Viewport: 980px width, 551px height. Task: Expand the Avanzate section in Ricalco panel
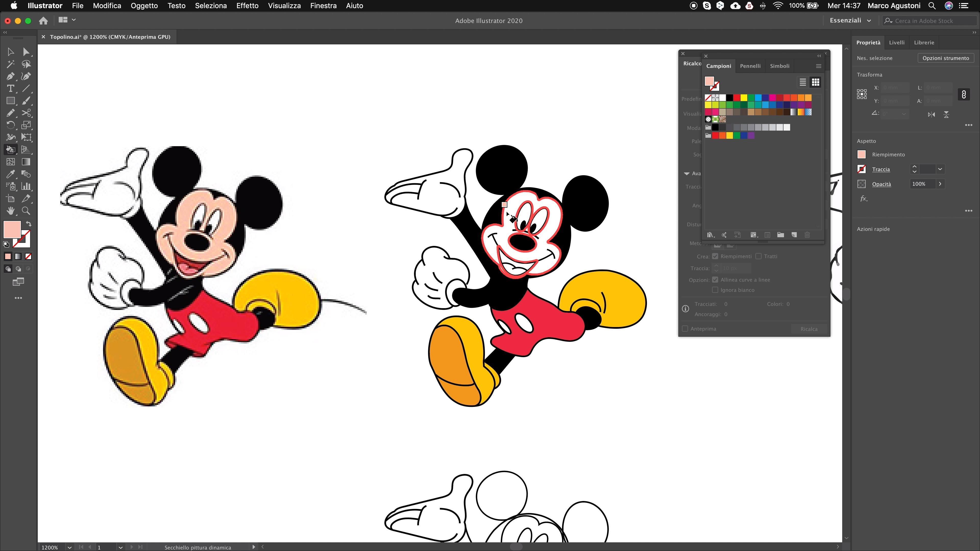[x=687, y=174]
